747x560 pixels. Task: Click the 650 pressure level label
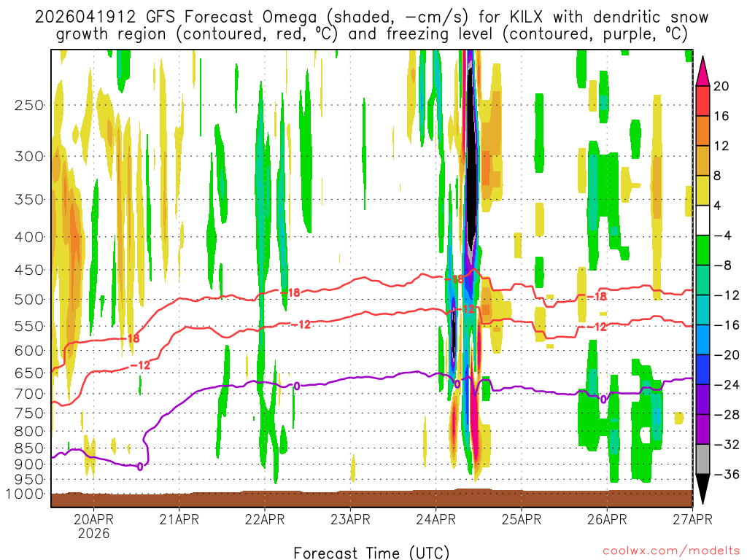[x=29, y=373]
